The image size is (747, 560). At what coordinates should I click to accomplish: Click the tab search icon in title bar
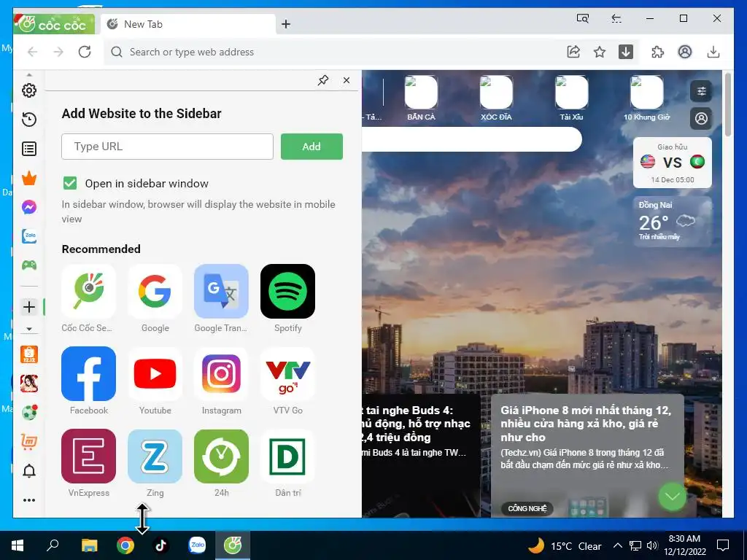[x=583, y=18]
